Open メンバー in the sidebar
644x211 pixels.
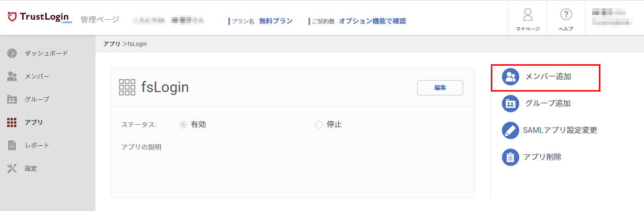coord(37,76)
